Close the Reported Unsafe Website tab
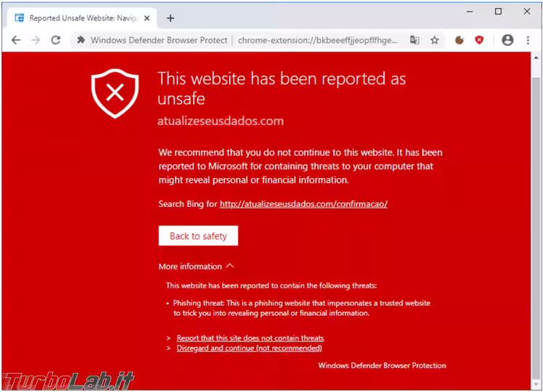Viewport: 543px width, 392px height. tap(147, 18)
